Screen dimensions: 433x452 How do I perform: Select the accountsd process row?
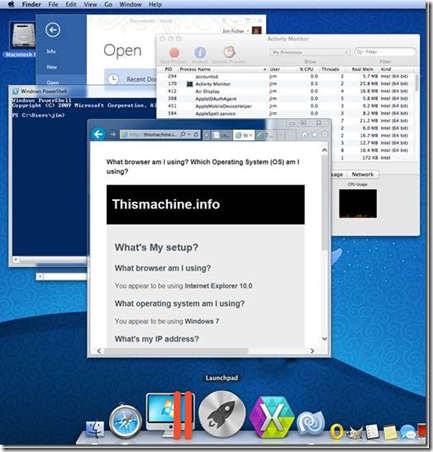coord(287,76)
